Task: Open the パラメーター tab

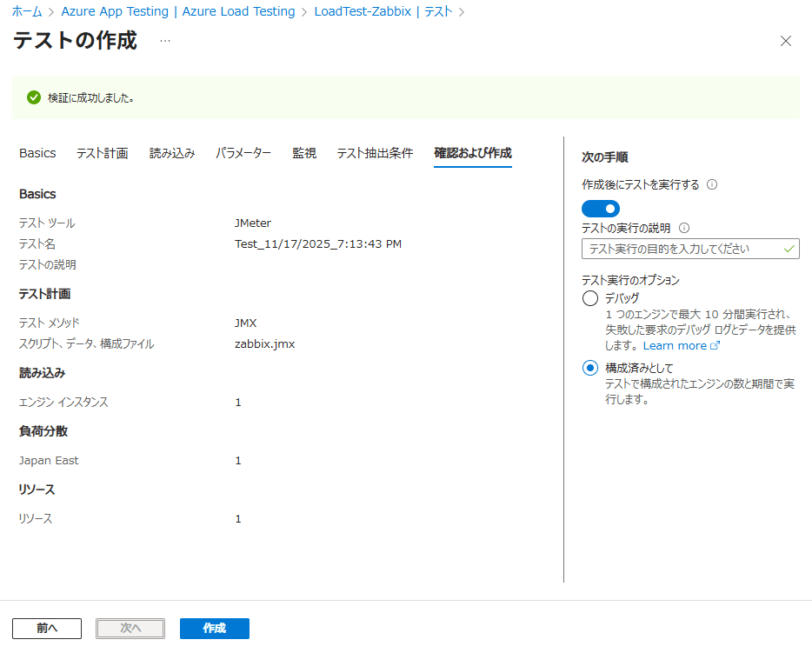Action: point(243,153)
